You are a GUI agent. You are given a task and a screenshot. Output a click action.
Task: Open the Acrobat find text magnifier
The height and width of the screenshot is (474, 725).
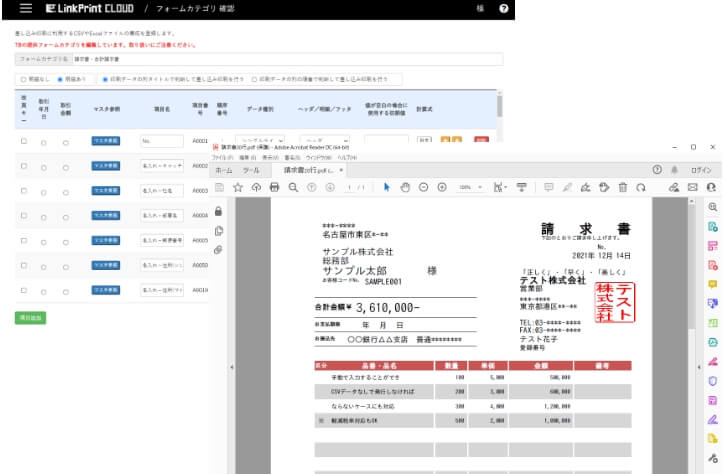293,187
